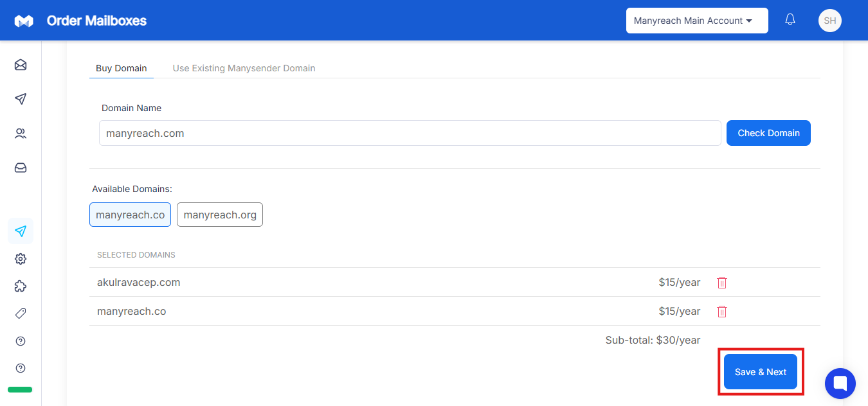The image size is (868, 406).
Task: Open the top paper plane sidebar icon
Action: (x=21, y=99)
